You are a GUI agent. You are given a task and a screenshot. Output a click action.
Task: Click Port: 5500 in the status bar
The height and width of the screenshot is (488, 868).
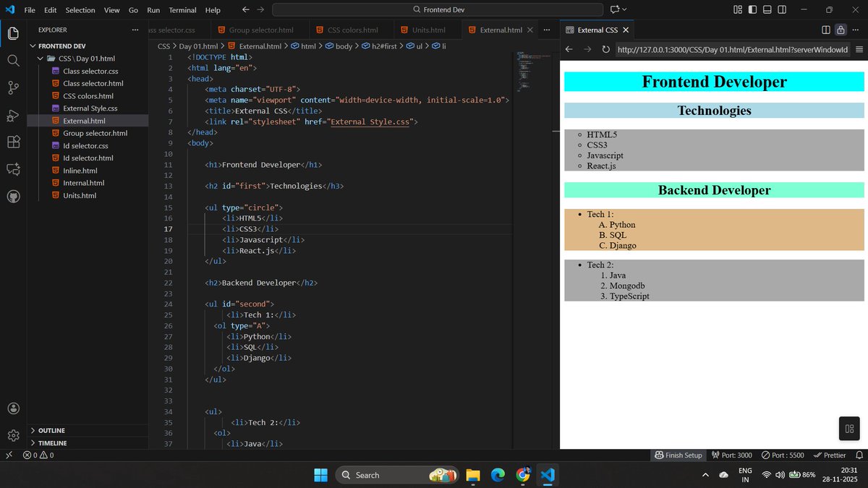point(782,455)
